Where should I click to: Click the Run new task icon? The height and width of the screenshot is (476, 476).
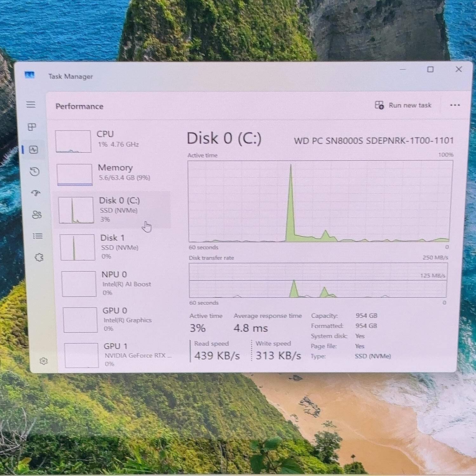pos(379,105)
